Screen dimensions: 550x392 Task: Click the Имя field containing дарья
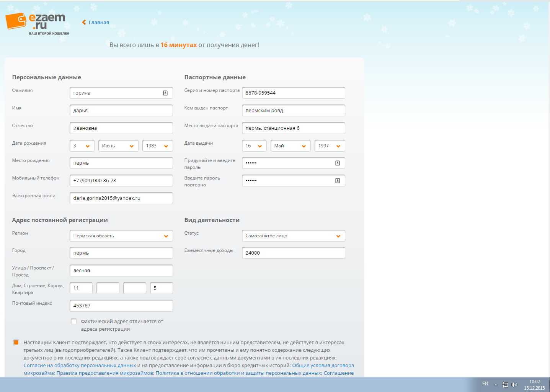(121, 111)
